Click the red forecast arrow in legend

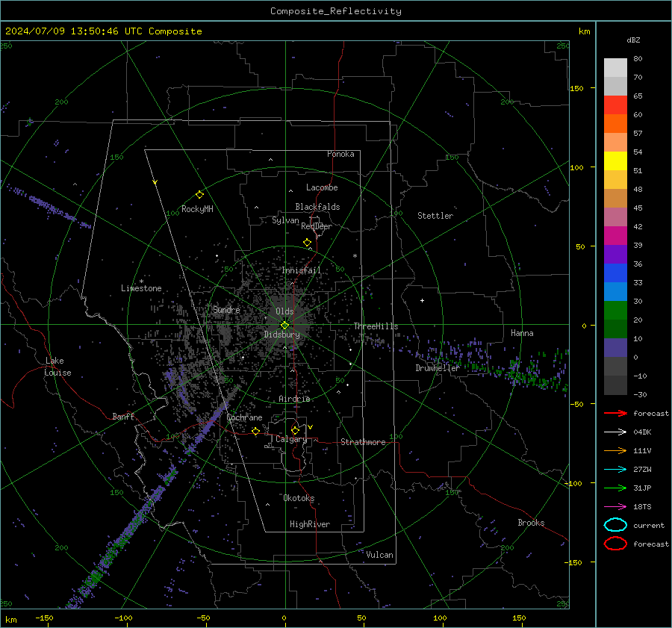coord(615,413)
